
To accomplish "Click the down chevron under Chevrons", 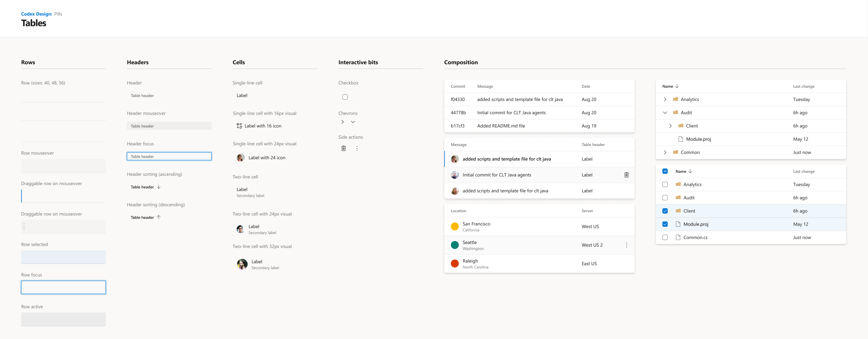I will [353, 122].
